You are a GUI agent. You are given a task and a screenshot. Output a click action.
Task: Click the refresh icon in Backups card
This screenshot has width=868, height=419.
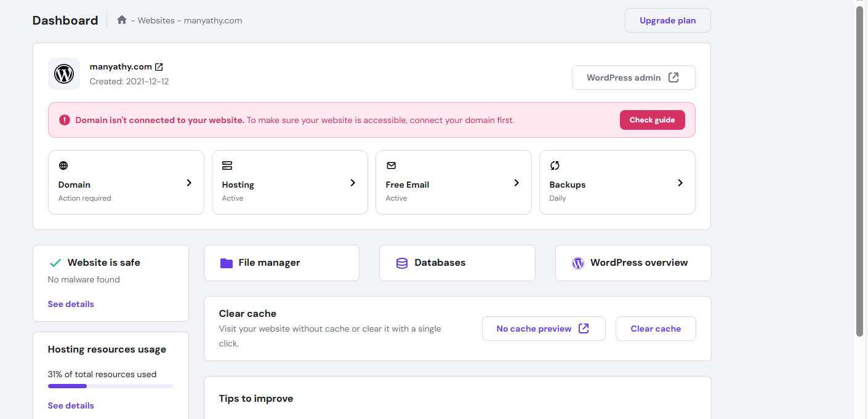pos(555,166)
